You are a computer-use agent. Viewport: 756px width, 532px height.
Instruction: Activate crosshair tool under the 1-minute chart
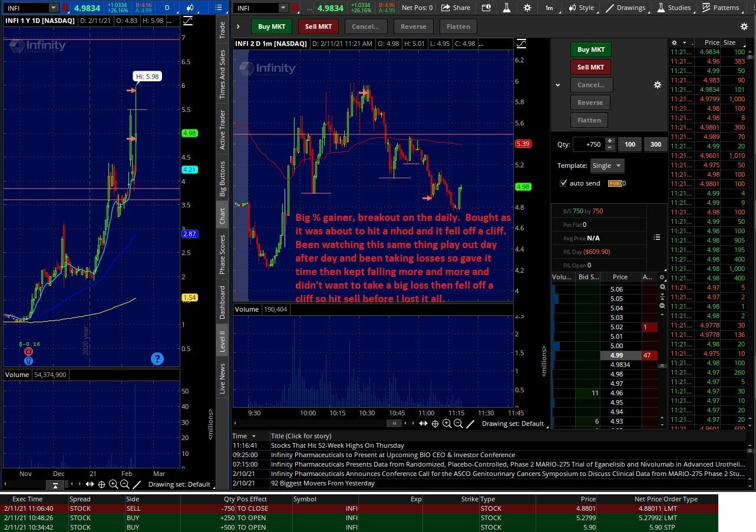tap(435, 424)
